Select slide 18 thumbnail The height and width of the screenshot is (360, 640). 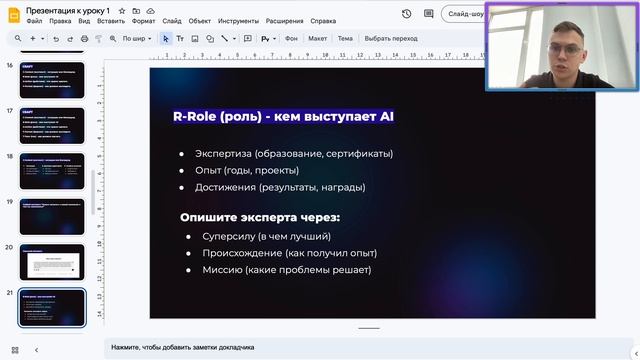pyautogui.click(x=52, y=171)
